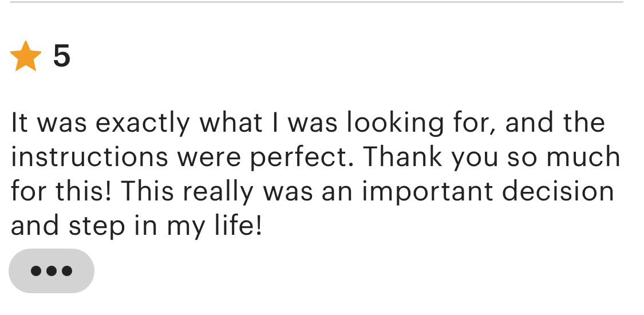This screenshot has width=644, height=315.
Task: Click the orange star rating icon
Action: (26, 57)
